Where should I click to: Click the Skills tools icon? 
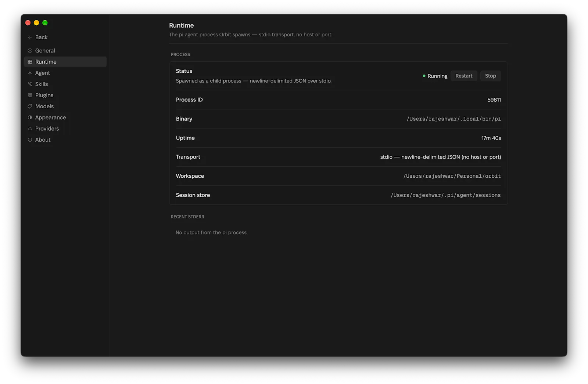click(x=30, y=84)
